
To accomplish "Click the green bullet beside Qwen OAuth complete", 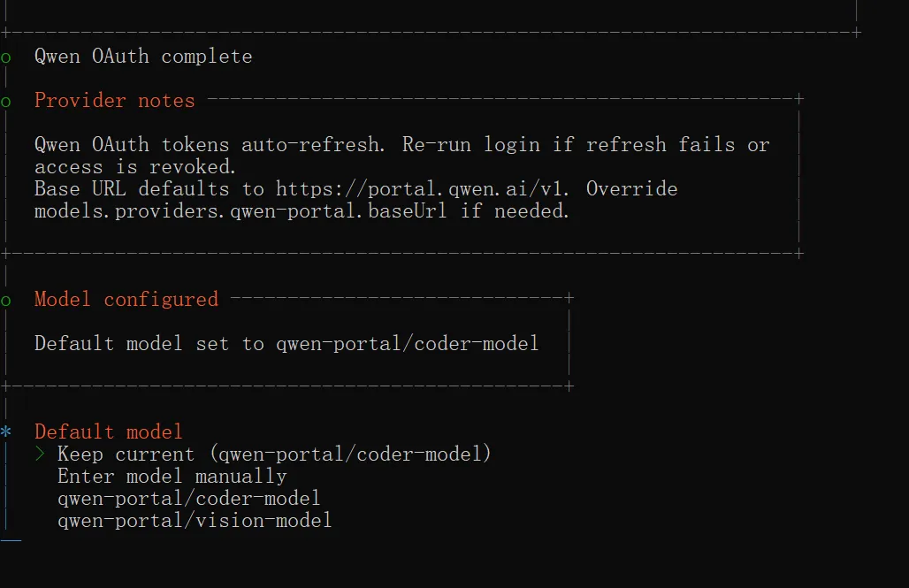I will click(6, 57).
